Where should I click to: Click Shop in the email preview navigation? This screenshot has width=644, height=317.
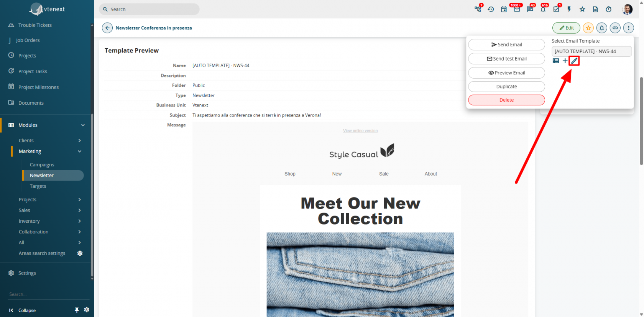coord(290,174)
